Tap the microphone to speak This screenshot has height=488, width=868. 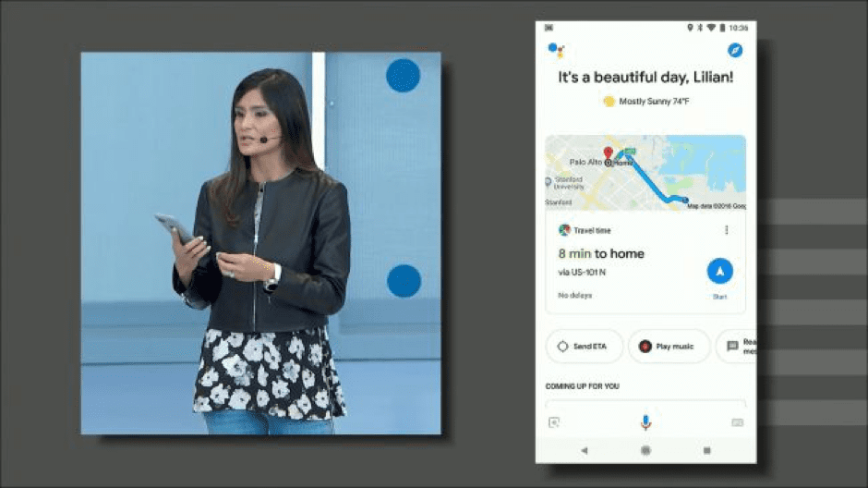tap(645, 422)
